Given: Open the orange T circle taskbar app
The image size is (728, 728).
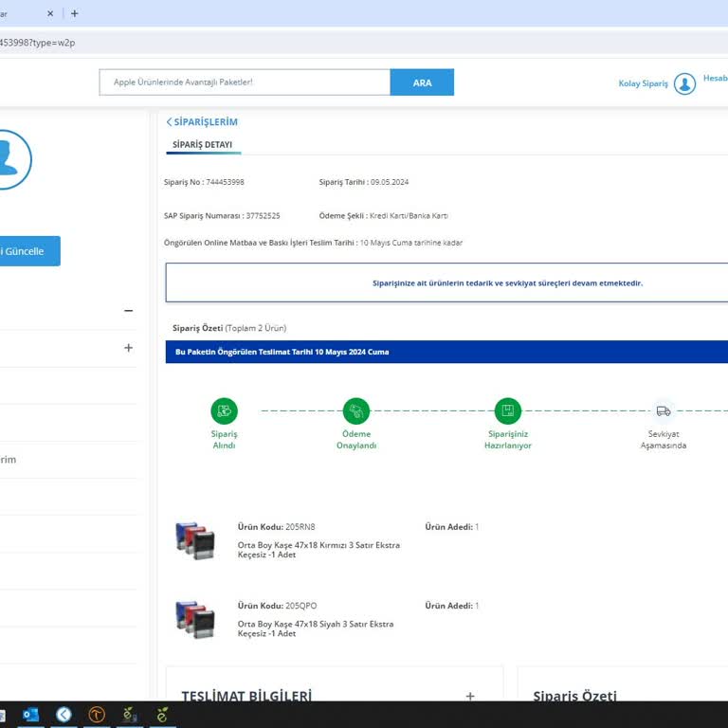Looking at the screenshot, I should pyautogui.click(x=97, y=715).
